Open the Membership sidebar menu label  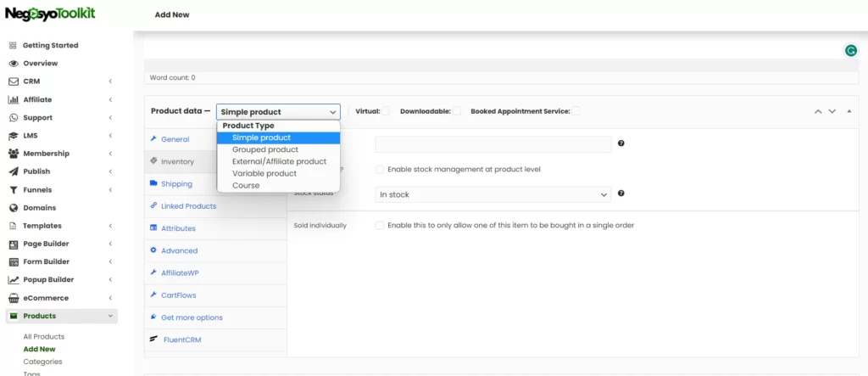(47, 154)
